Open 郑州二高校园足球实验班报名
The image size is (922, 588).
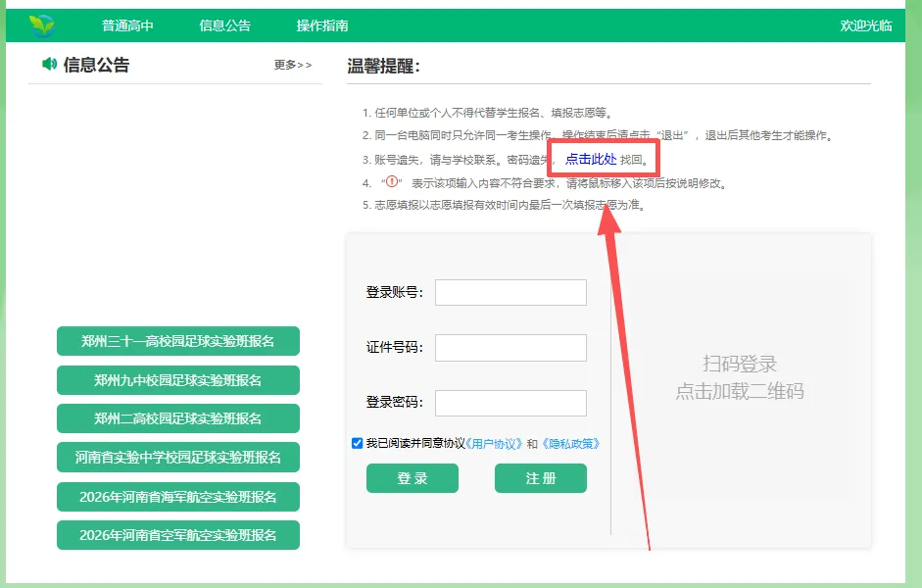tap(178, 418)
